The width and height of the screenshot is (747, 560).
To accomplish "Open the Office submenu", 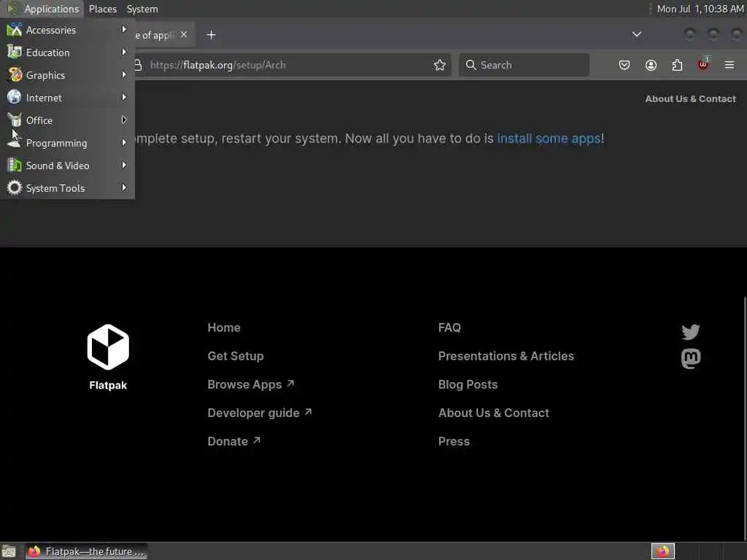I will coord(67,120).
